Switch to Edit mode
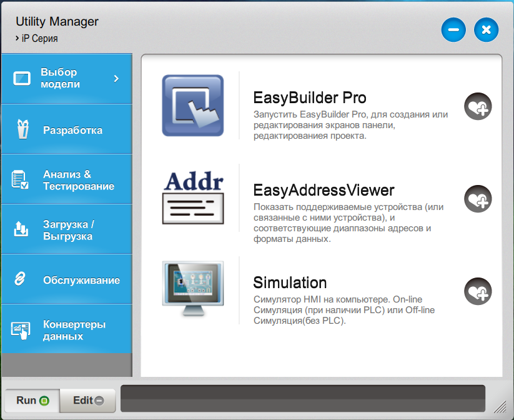Viewport: 514px width, 420px height. pyautogui.click(x=87, y=401)
